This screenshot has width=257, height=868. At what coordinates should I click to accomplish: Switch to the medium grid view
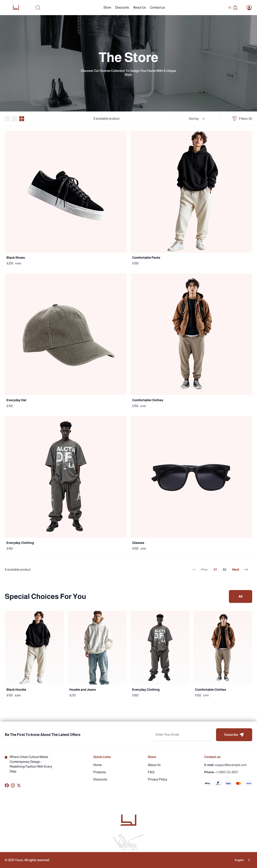click(14, 119)
